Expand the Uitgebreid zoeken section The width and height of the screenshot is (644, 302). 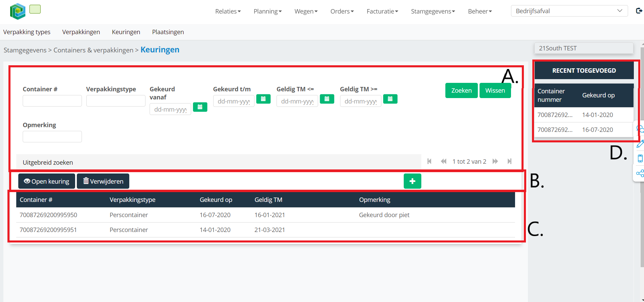coord(219,162)
